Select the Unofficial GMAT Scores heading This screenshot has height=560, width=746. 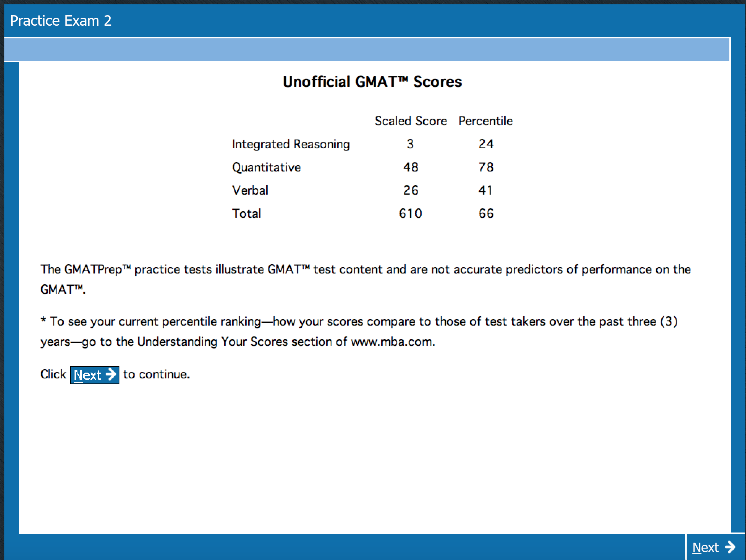[372, 82]
